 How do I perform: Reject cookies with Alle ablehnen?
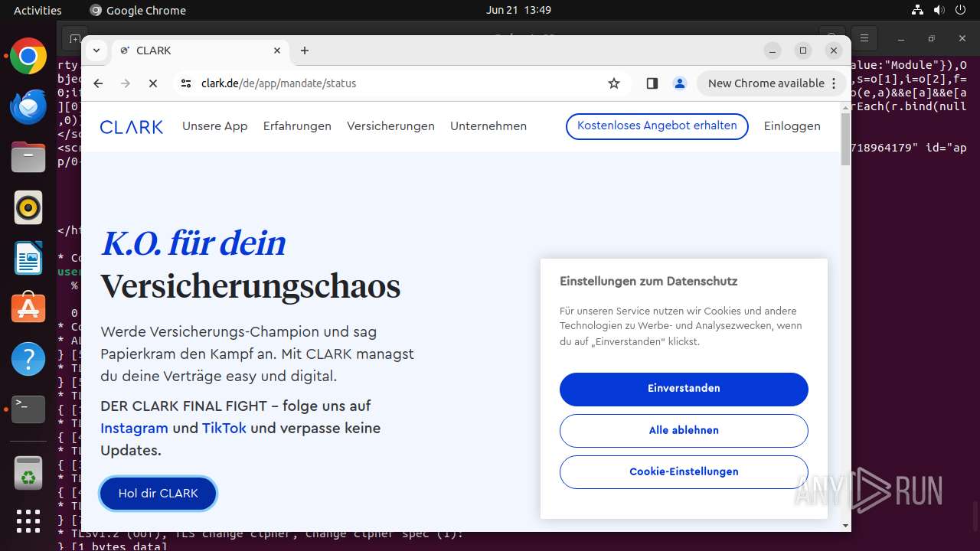pos(684,431)
